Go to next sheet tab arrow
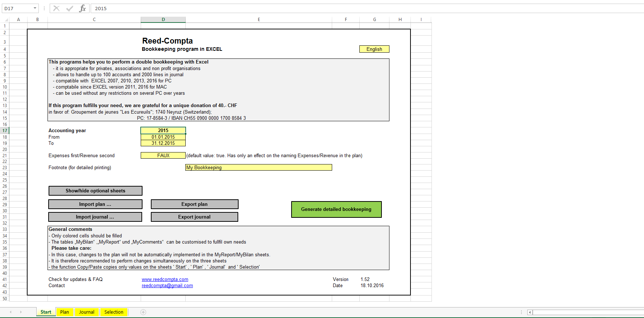The image size is (644, 318). (21, 312)
